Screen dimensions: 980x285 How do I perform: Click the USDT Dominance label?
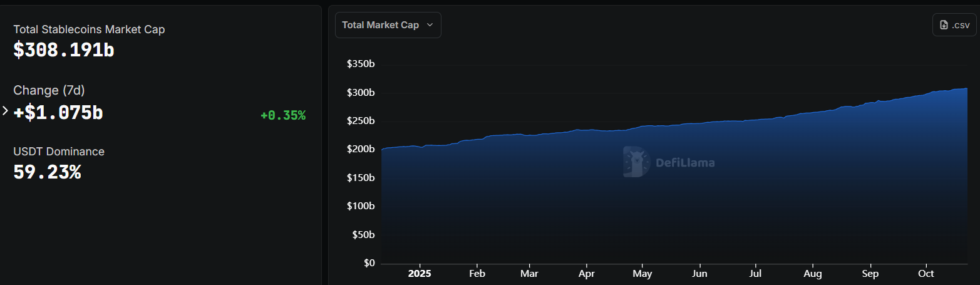coord(59,152)
